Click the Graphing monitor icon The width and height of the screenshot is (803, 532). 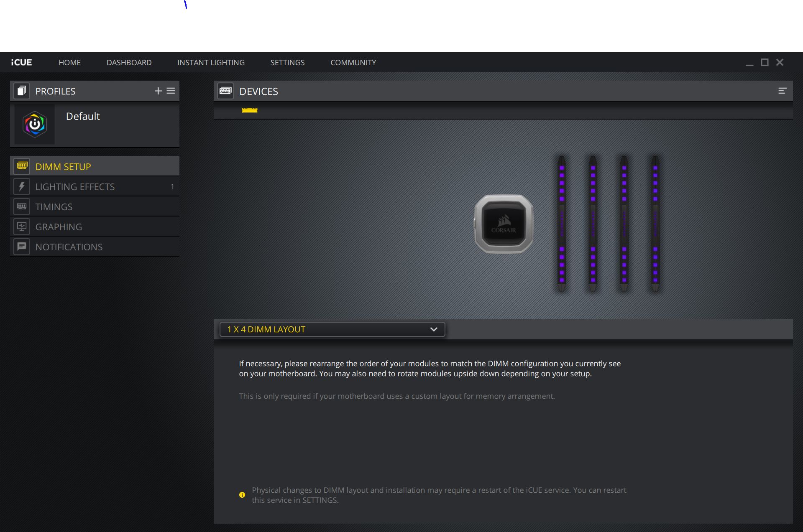(x=22, y=227)
